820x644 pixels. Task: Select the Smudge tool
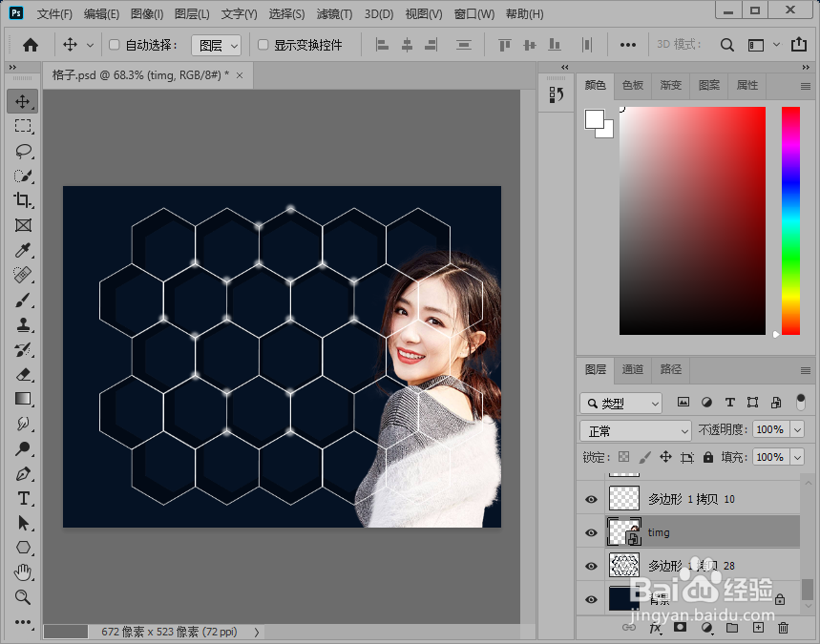23,424
